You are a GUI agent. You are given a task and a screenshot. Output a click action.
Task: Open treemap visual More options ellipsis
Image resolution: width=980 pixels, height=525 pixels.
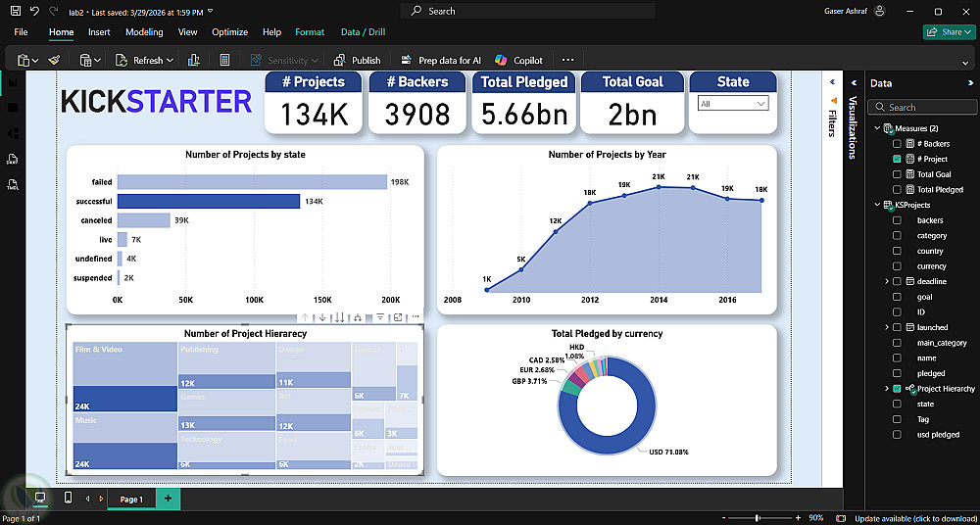point(416,317)
